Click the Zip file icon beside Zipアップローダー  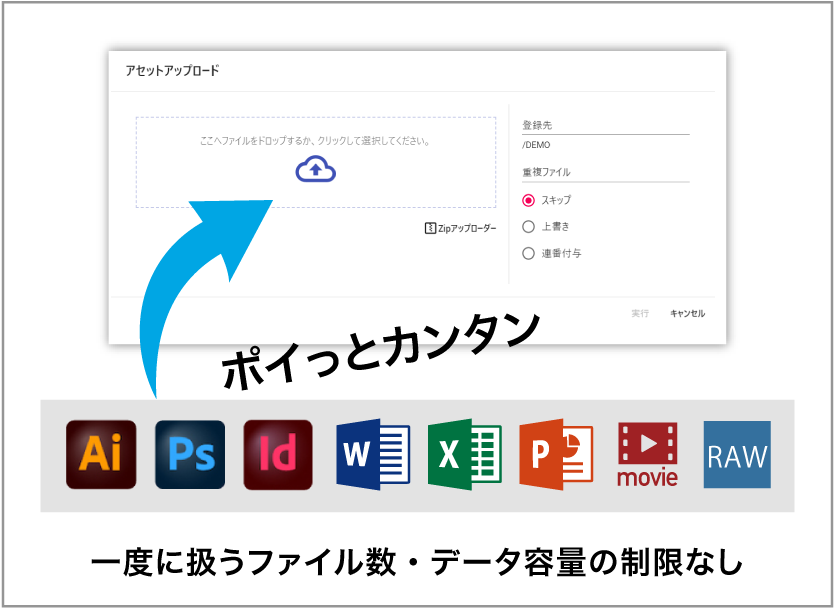tap(430, 228)
